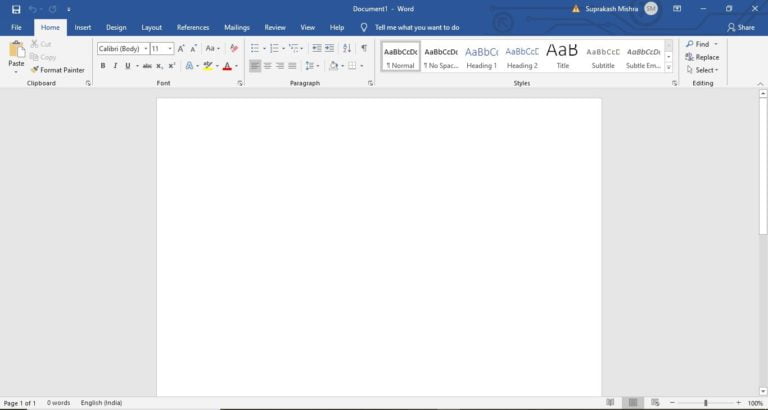This screenshot has height=410, width=768.
Task: Toggle Underline formatting
Action: click(128, 66)
